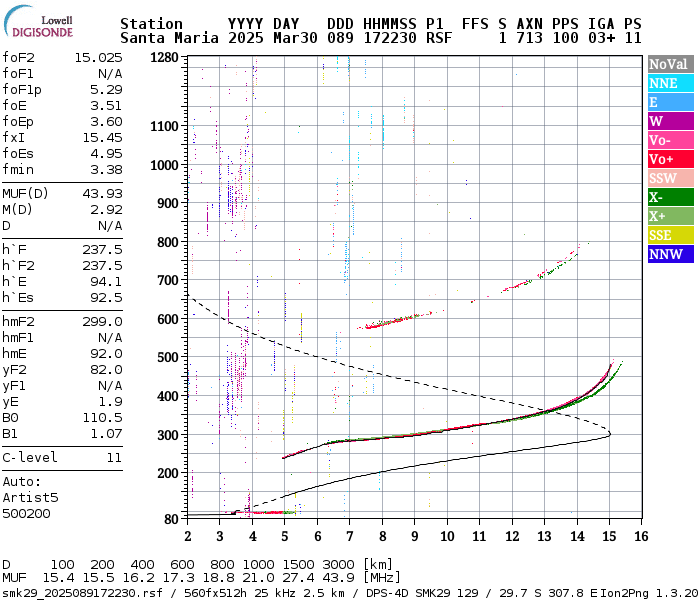700x600 pixels.
Task: Click the yE value 1.9
Action: 110,402
